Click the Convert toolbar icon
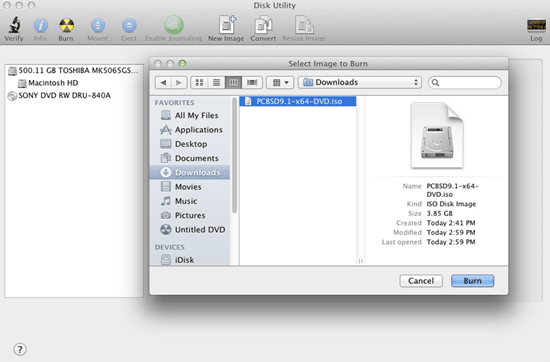 point(263,25)
